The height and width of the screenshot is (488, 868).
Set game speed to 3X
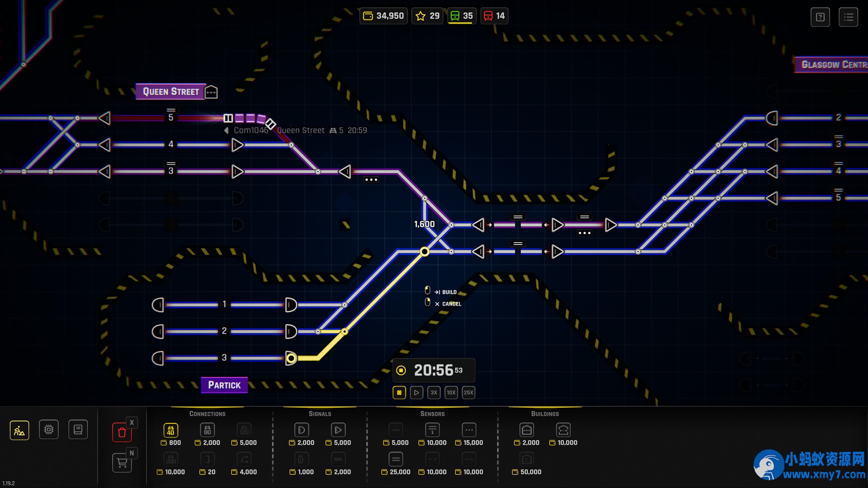point(434,393)
